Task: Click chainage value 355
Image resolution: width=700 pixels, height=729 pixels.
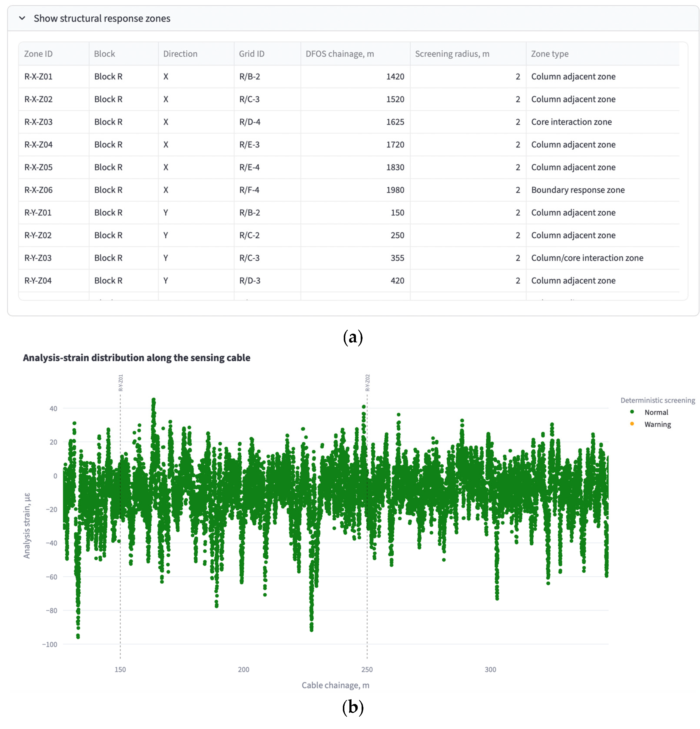Action: [355, 258]
